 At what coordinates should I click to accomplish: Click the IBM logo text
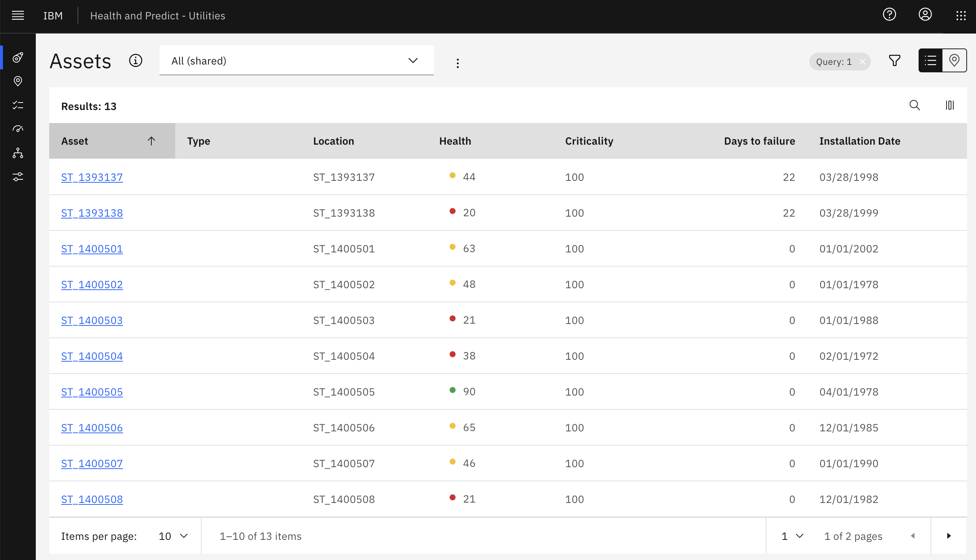pos(53,15)
